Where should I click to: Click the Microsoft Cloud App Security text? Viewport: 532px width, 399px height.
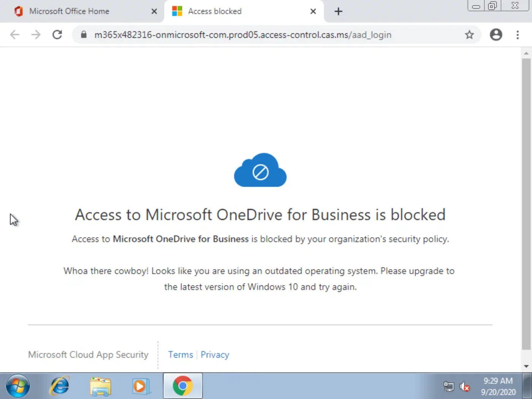pos(88,355)
